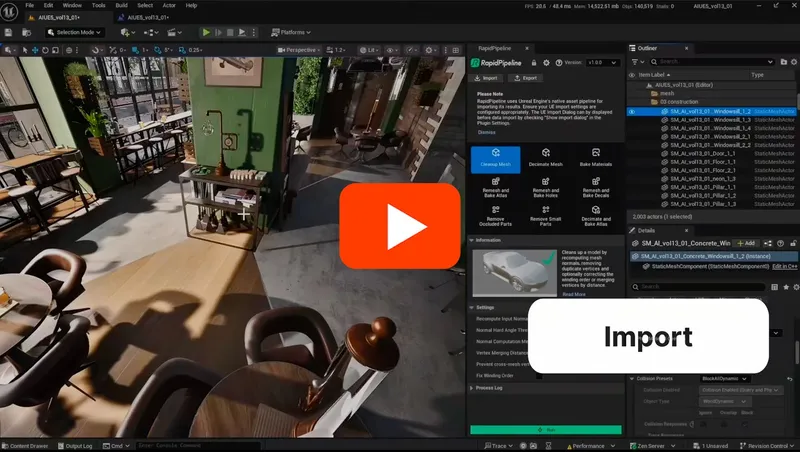Toggle the scale snapping icon

coord(182,50)
